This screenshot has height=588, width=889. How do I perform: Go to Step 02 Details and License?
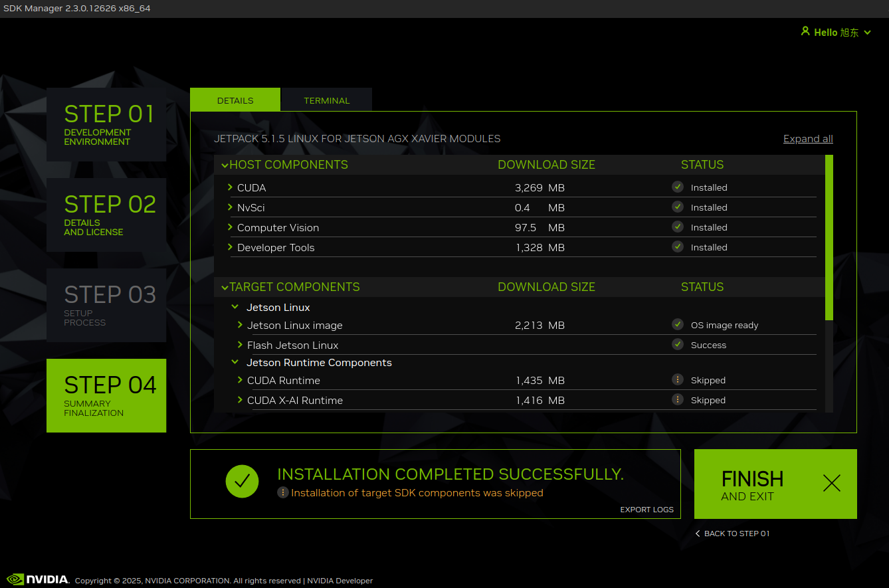[106, 215]
